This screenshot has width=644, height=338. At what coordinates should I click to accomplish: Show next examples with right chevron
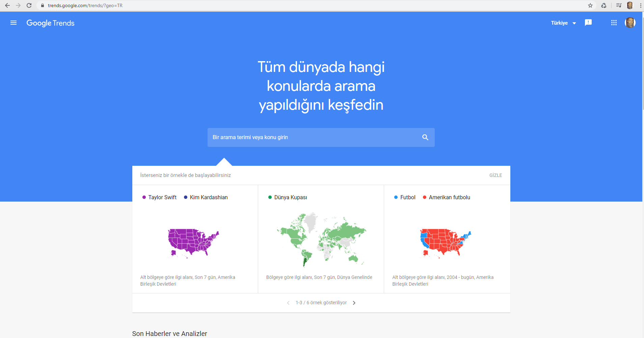coord(354,303)
